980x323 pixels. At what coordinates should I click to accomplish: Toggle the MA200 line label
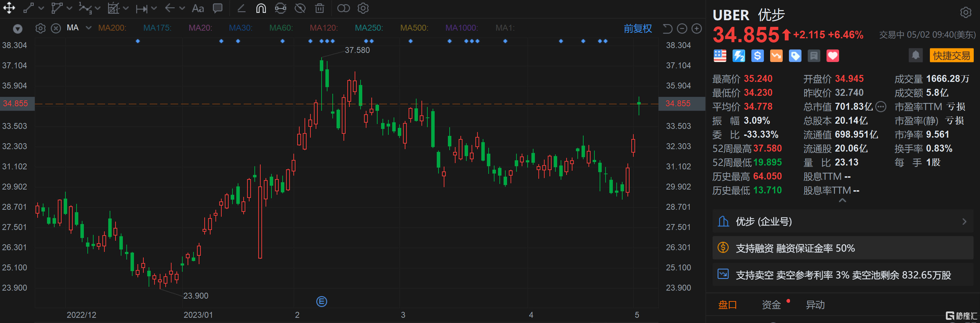(112, 28)
